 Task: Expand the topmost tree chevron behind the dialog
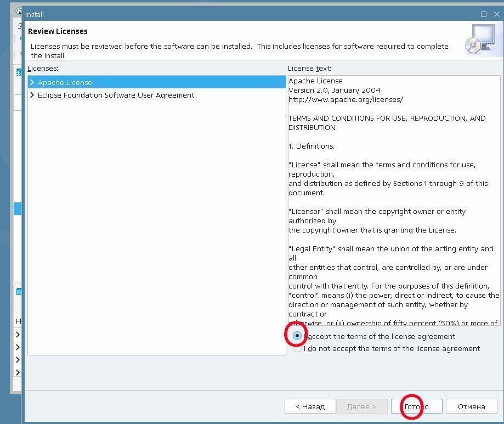pos(18,335)
